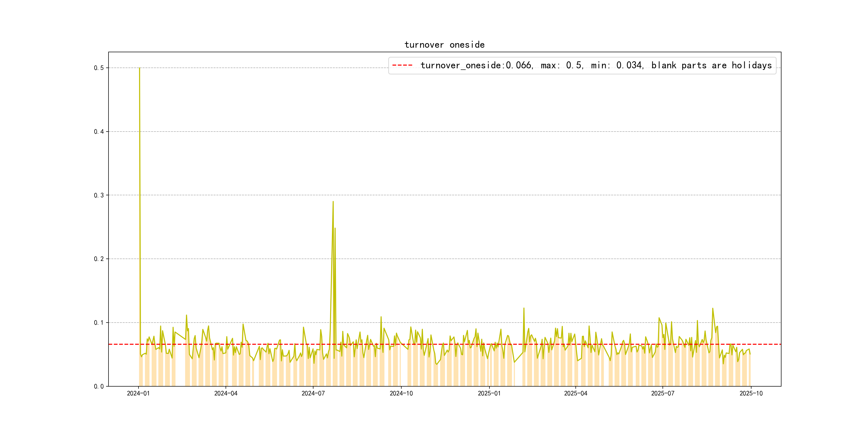Click the red dashed legend line sample
The image size is (868, 434).
(x=402, y=65)
